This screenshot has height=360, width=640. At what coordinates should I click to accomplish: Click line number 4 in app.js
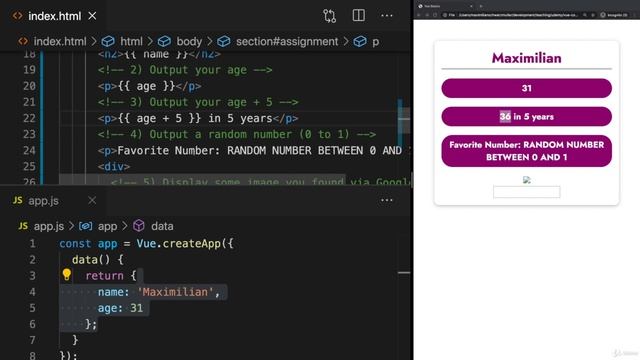tap(32, 292)
